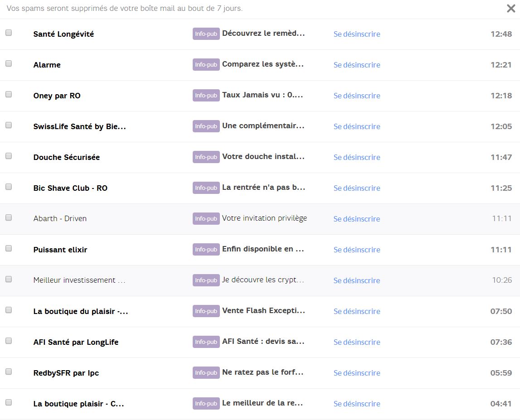
Task: Dismiss the spam deletion notice banner
Action: coord(511,9)
